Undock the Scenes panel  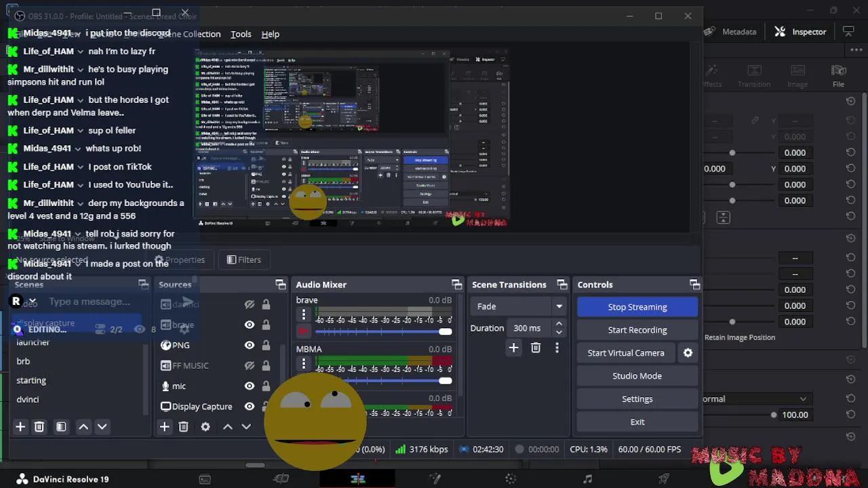coord(143,285)
